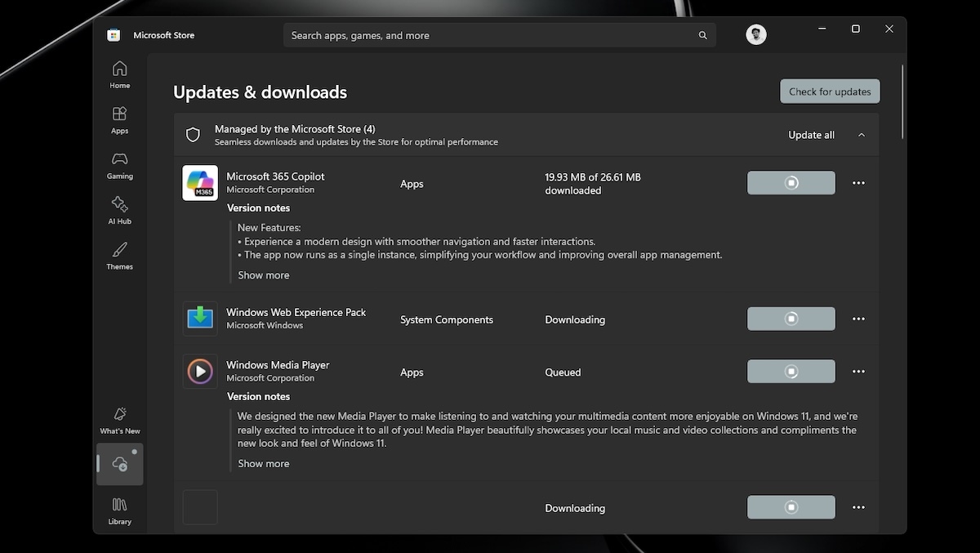Click the Updates & downloads heading

point(260,92)
